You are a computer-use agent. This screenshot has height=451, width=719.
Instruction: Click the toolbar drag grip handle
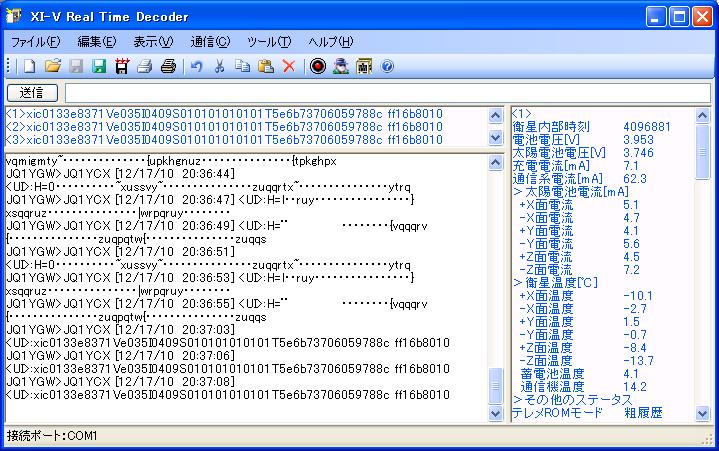click(8, 66)
